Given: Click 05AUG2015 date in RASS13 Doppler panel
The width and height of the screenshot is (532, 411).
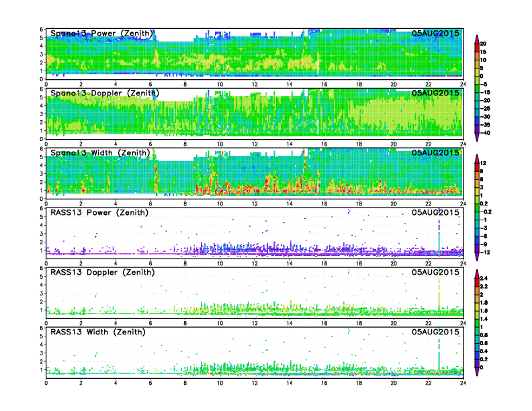Looking at the screenshot, I should (435, 272).
